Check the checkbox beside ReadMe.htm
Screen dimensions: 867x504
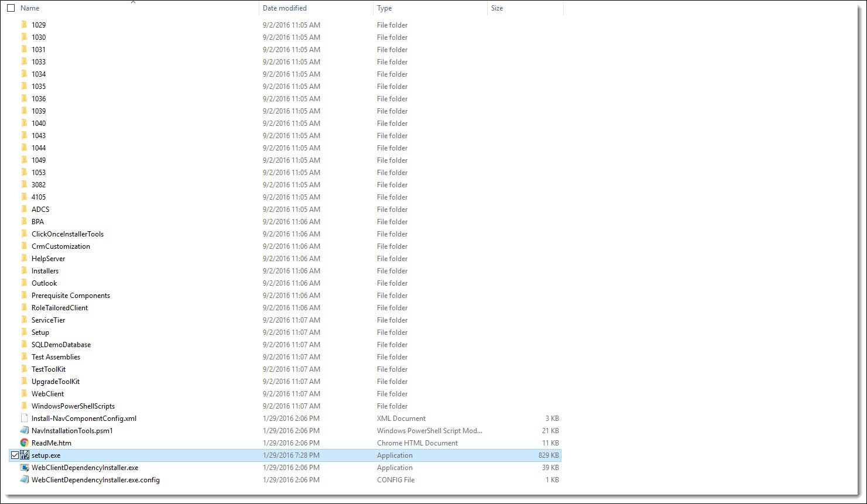14,443
